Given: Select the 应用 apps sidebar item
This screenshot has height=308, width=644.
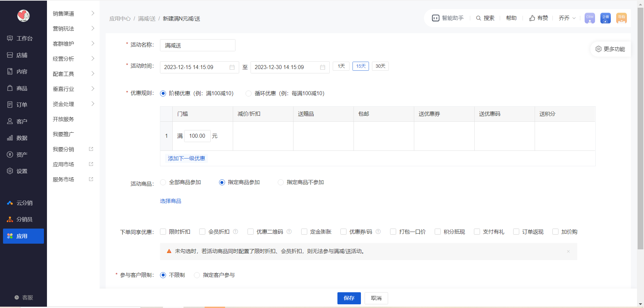Looking at the screenshot, I should [x=23, y=236].
